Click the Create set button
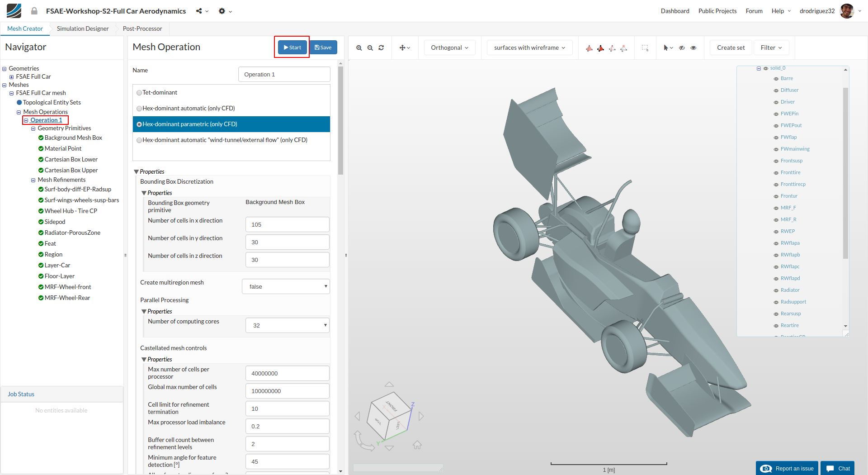 (731, 47)
